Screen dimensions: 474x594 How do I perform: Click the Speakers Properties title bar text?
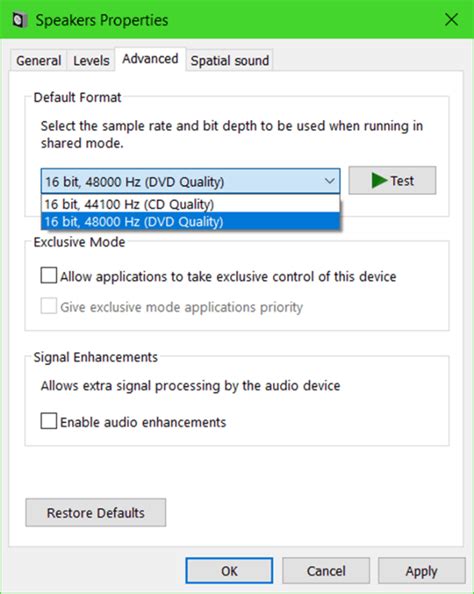click(102, 20)
